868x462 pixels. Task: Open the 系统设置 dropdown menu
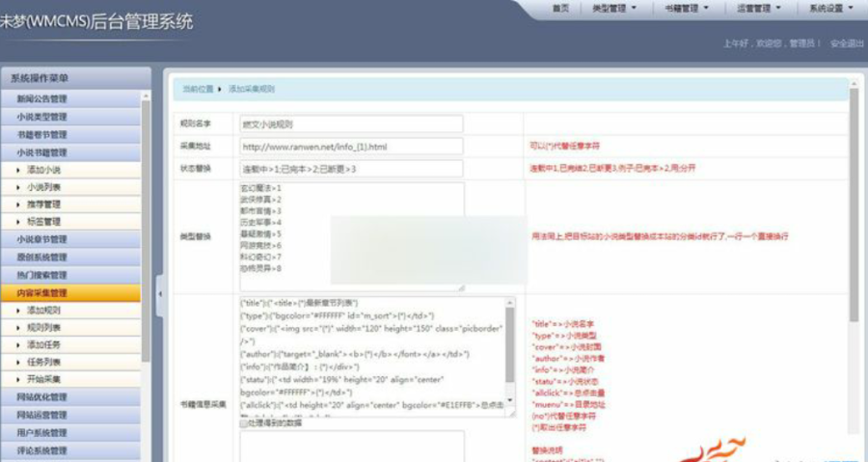(831, 9)
